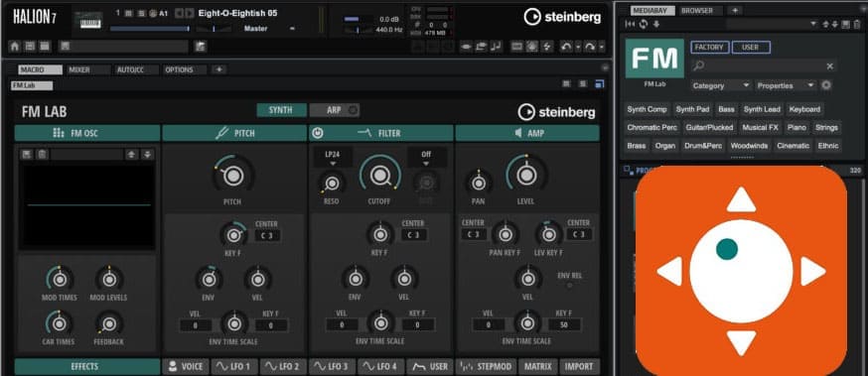Click the AMP LEVEL knob
Viewport: 868px width, 376px height.
click(526, 176)
